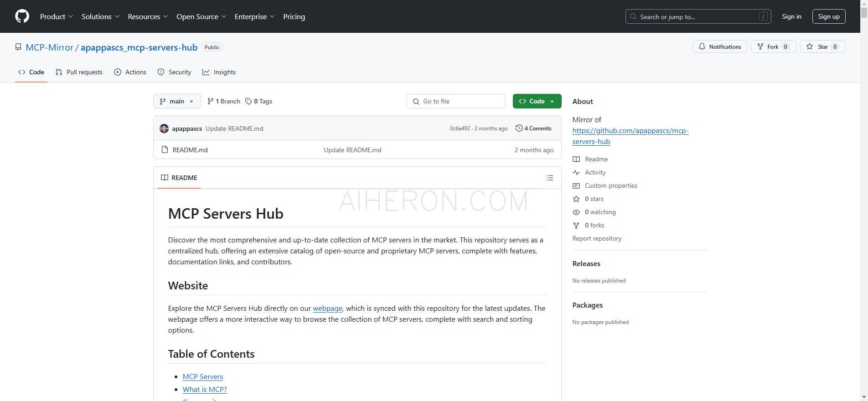868x401 pixels.
Task: Focus the Go to file input
Action: pos(456,101)
